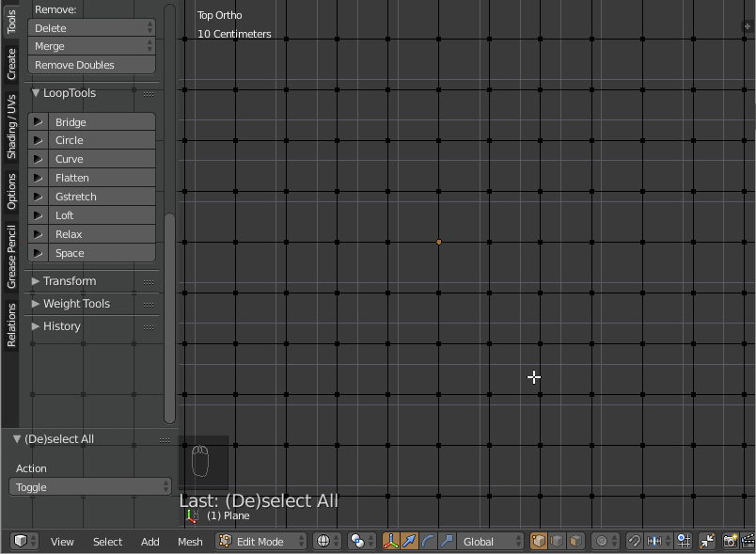Open the proportional editing selector
Viewport: 756px width, 554px height.
click(x=606, y=541)
